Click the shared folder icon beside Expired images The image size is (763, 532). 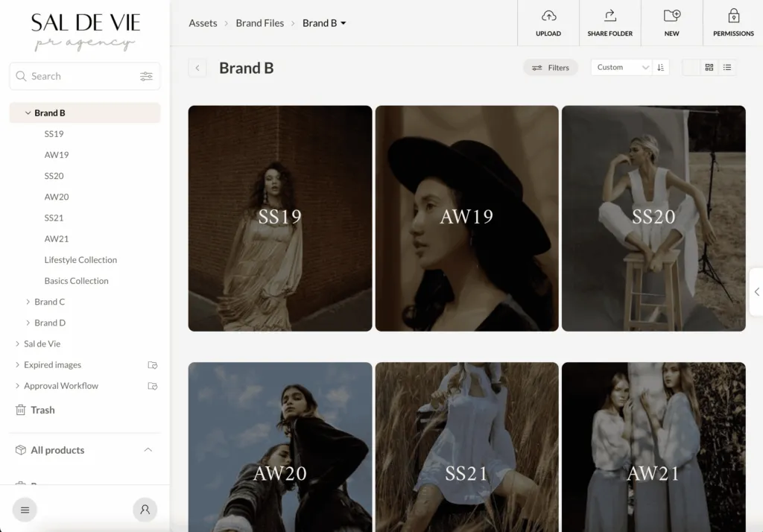(x=152, y=365)
